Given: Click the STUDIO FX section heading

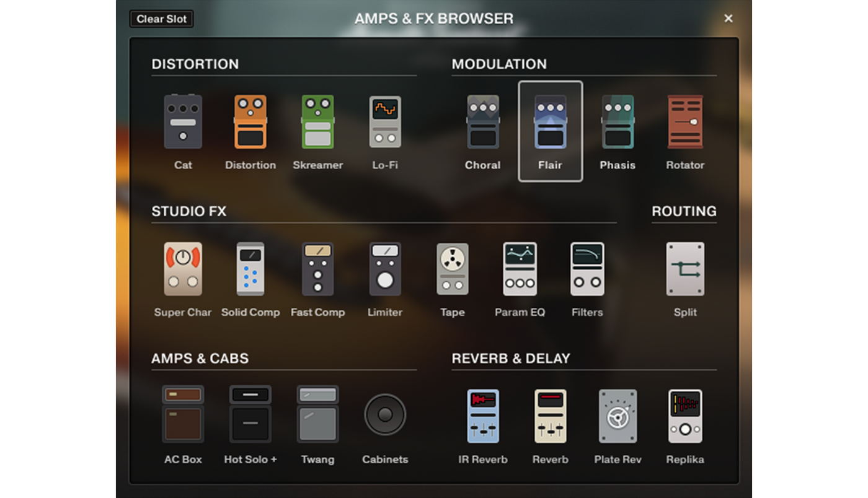Looking at the screenshot, I should click(x=189, y=211).
